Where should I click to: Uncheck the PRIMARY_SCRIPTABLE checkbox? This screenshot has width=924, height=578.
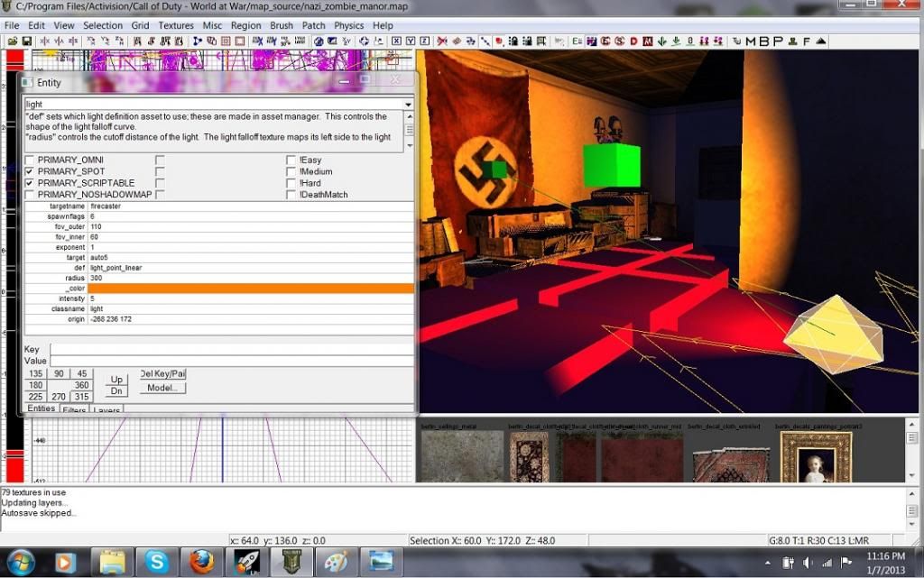(x=30, y=183)
